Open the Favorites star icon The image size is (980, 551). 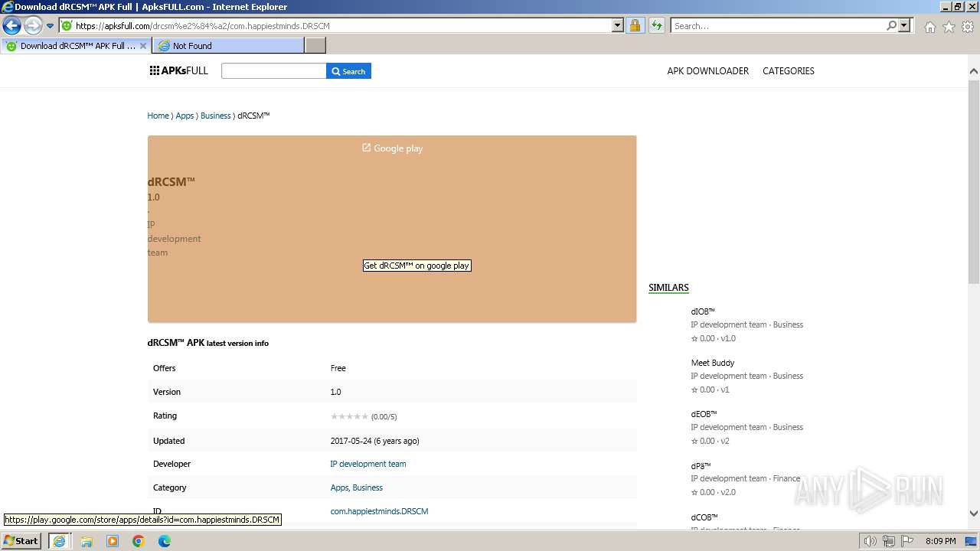click(949, 27)
